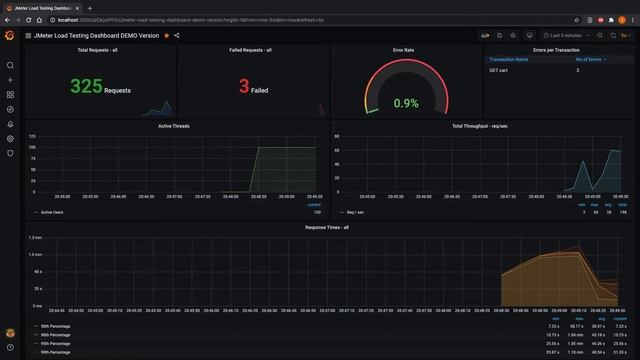Open the Help question mark icon
The height and width of the screenshot is (360, 640).
(10, 347)
